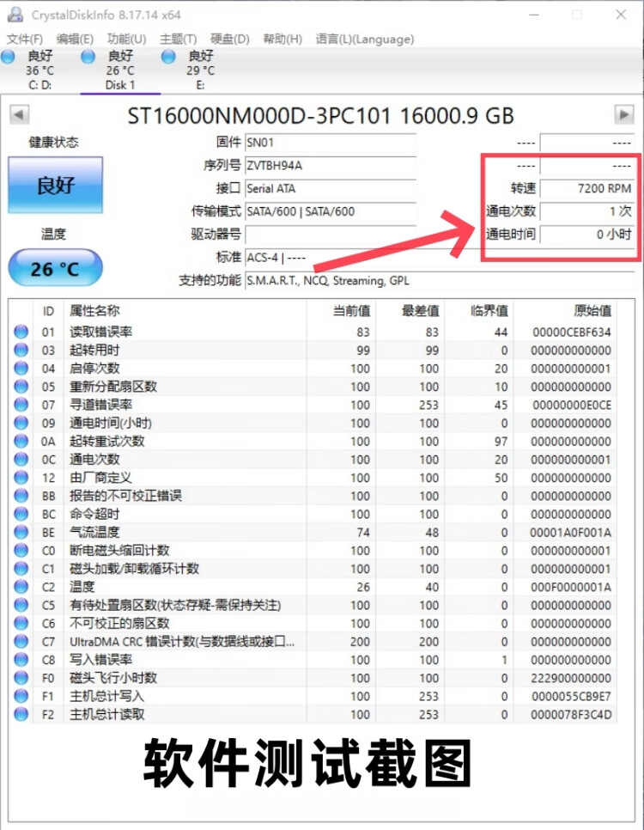This screenshot has width=644, height=830.
Task: Open the 文件(F) menu
Action: (24, 40)
